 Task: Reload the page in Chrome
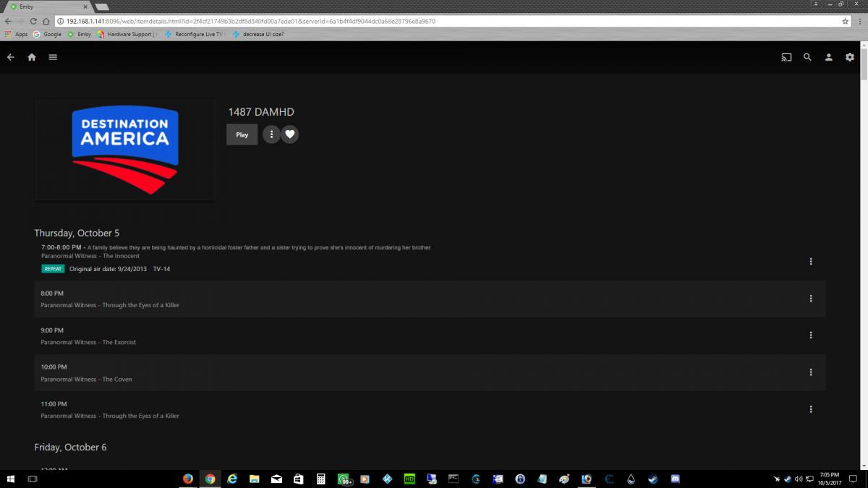click(33, 21)
